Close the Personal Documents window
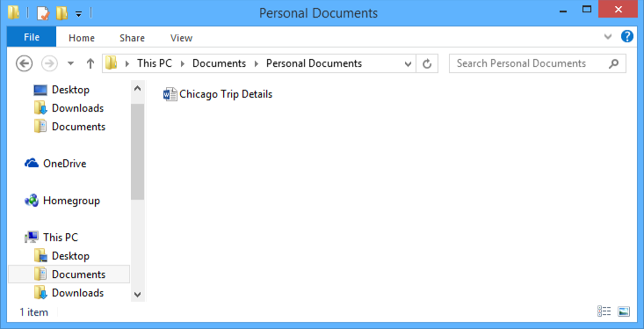This screenshot has height=329, width=644. click(618, 9)
